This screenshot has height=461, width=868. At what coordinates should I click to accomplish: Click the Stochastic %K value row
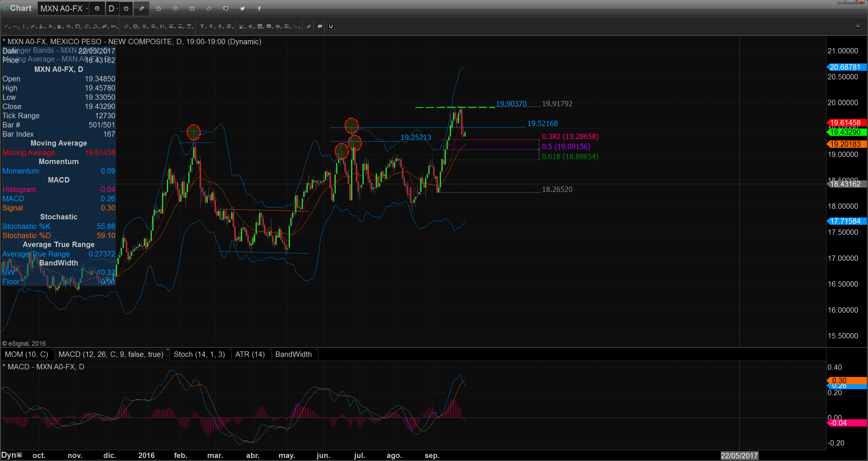[59, 226]
